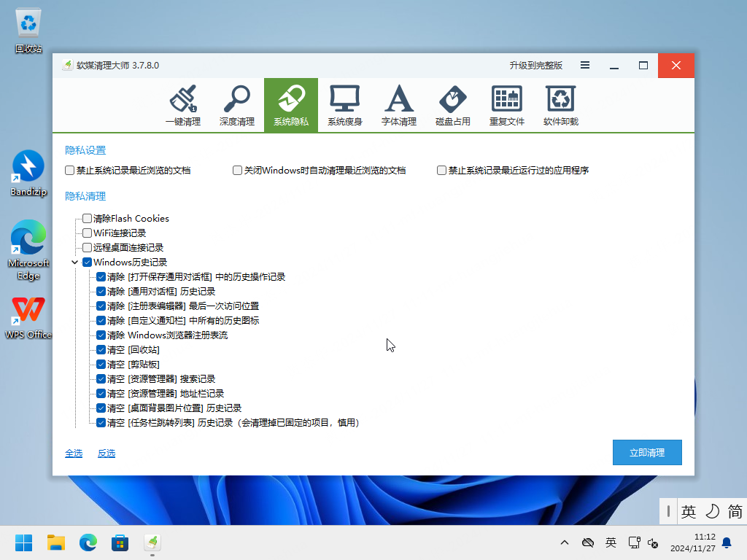Enable 关闭Windows时自动清理最近浏览的文档 checkbox

pos(237,170)
